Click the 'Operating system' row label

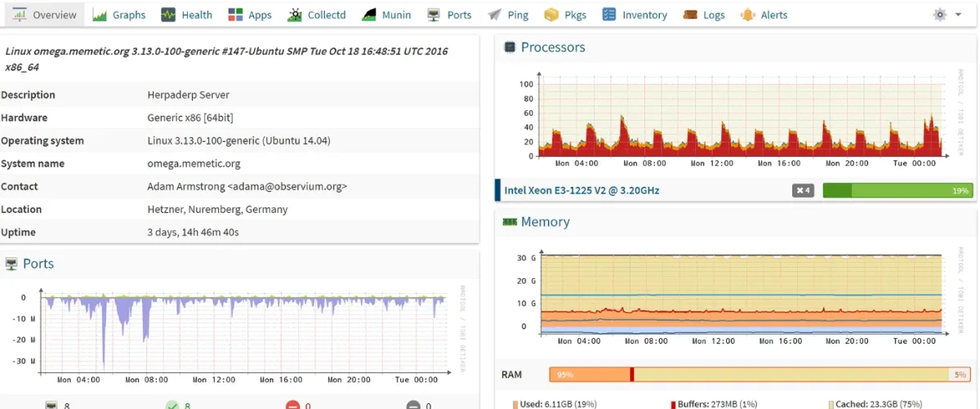42,140
